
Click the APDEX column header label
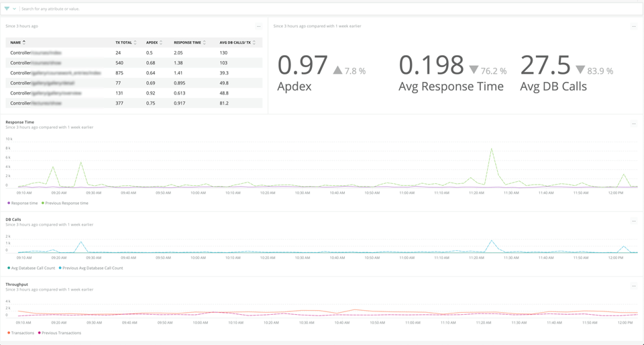pyautogui.click(x=152, y=43)
